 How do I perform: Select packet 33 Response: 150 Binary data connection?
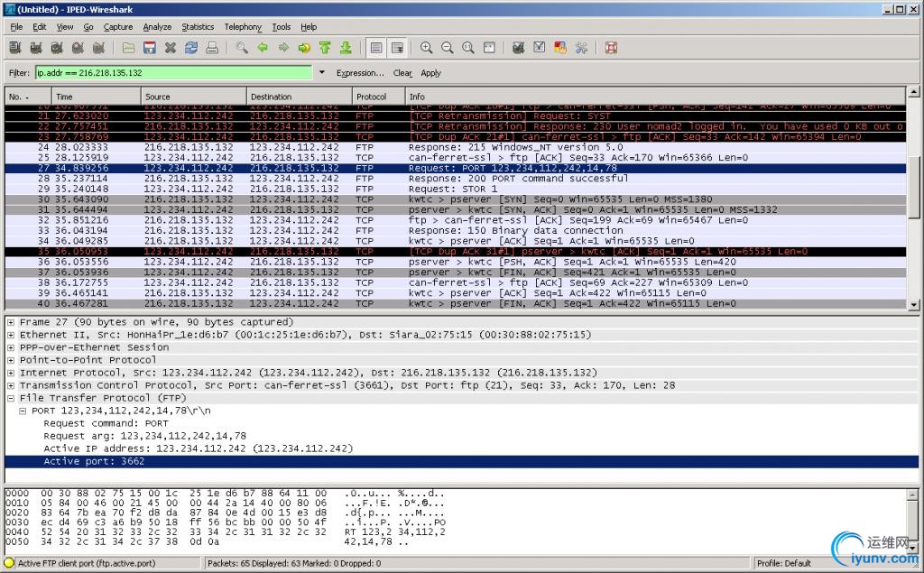coord(456,230)
